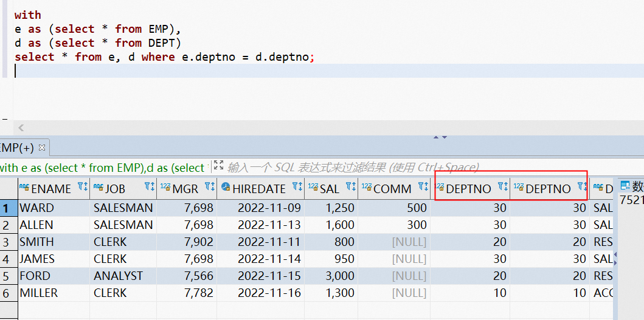Click the filter/sort icon on COMM column

423,188
